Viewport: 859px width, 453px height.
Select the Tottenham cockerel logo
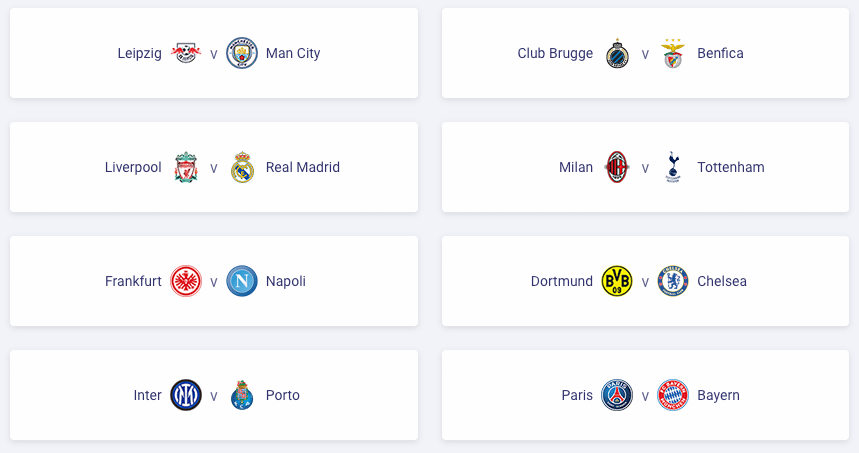pyautogui.click(x=673, y=167)
